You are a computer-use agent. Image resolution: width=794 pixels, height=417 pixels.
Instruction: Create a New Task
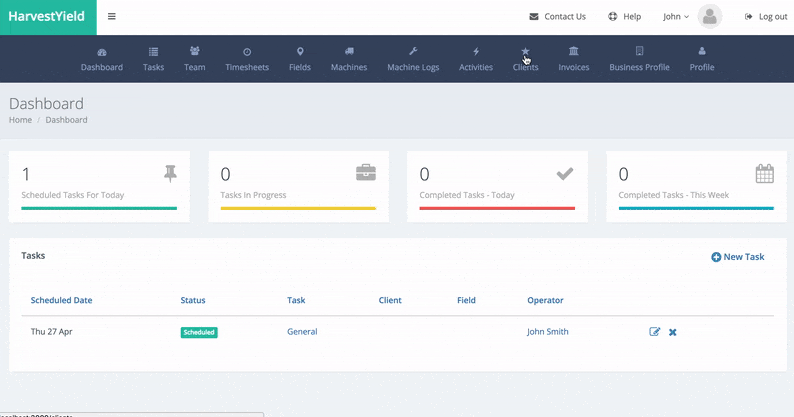pos(738,257)
